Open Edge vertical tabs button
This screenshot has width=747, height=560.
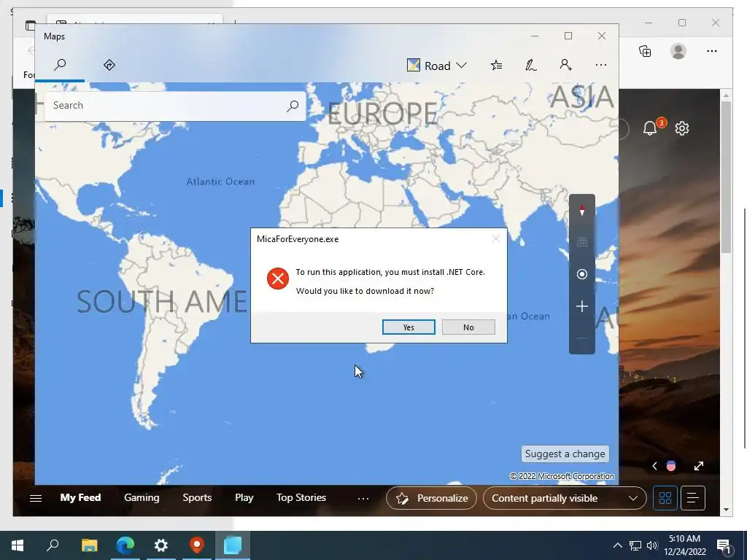pos(31,25)
